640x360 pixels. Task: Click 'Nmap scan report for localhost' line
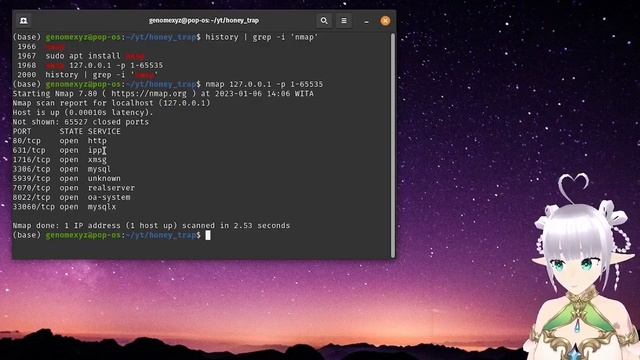(111, 103)
